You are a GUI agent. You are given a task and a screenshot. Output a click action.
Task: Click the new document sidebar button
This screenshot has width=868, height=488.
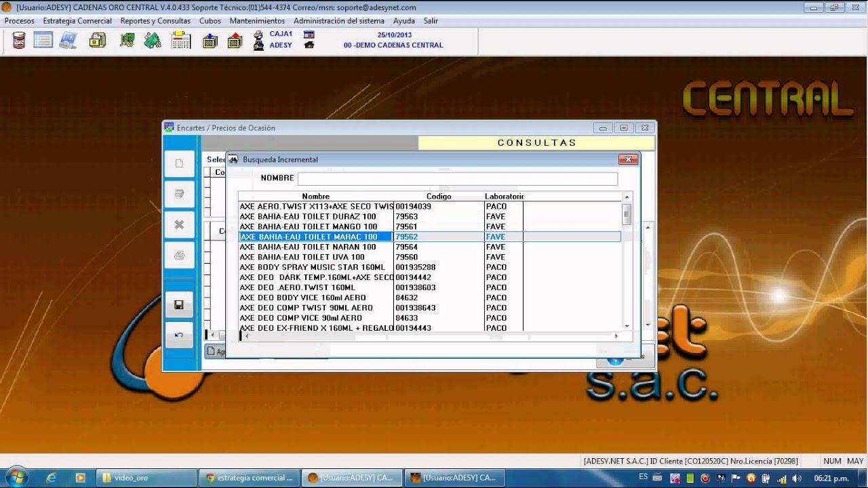[x=179, y=163]
